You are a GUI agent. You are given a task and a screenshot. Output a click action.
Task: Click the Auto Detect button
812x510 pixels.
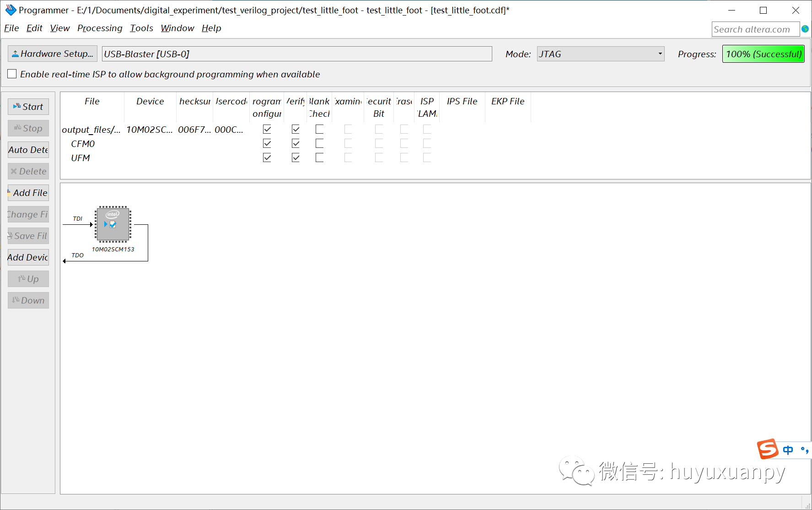[28, 150]
